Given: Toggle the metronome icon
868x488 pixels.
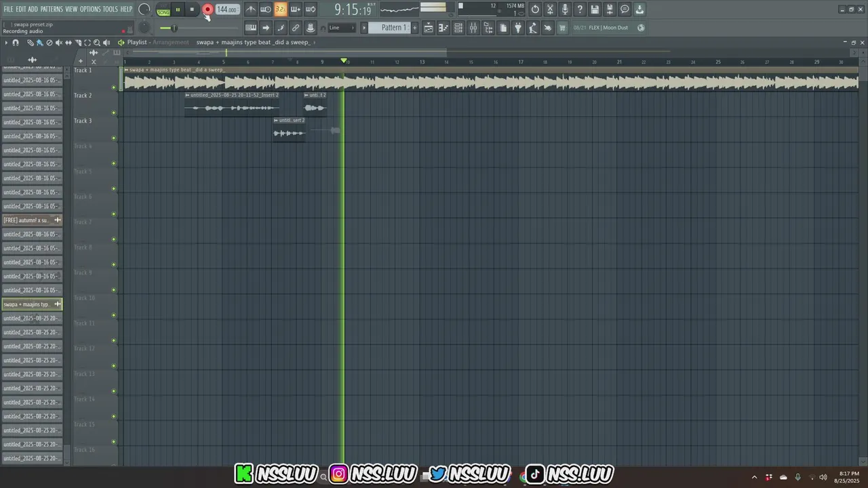Looking at the screenshot, I should (x=251, y=9).
